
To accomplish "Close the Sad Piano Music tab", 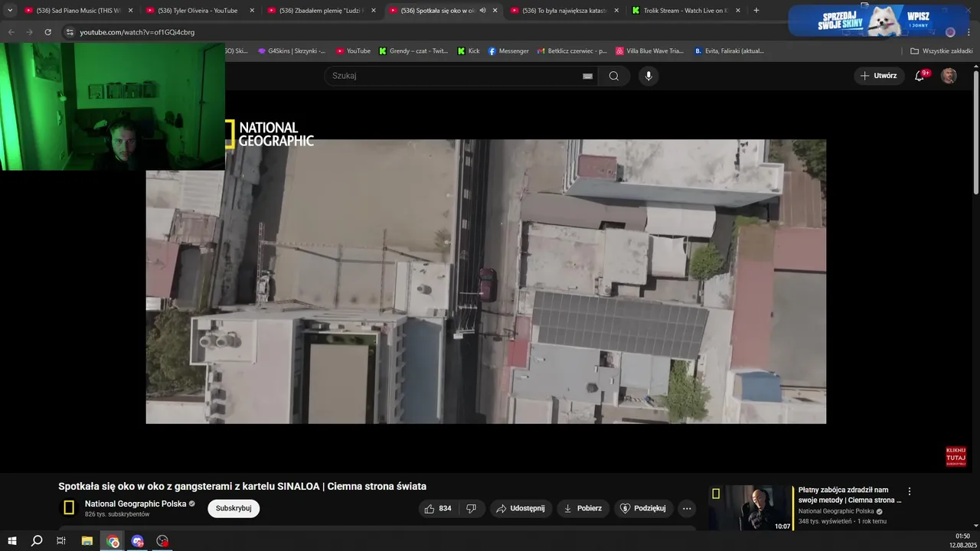I will tap(131, 11).
